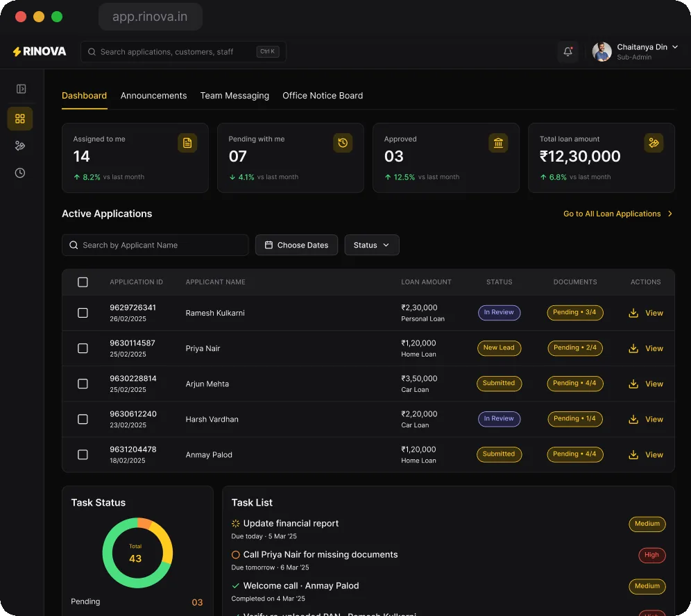View Anmay Palod application
The height and width of the screenshot is (616, 691).
pyautogui.click(x=654, y=455)
